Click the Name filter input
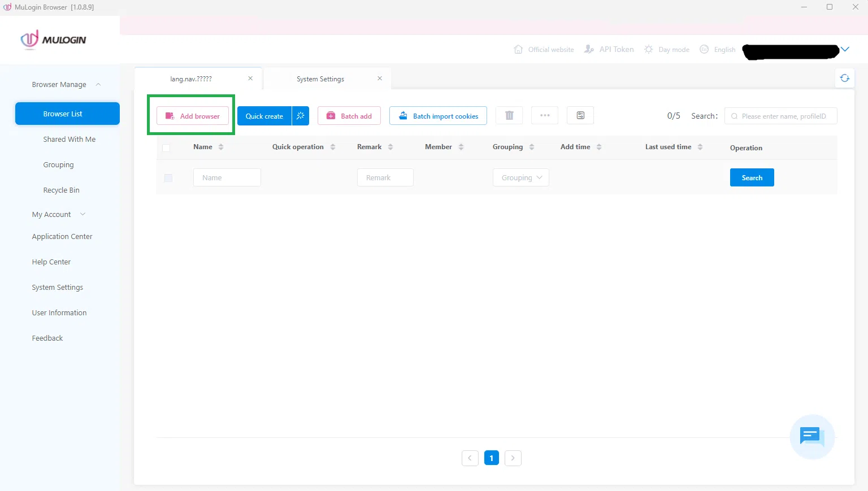The height and width of the screenshot is (491, 868). [x=227, y=177]
